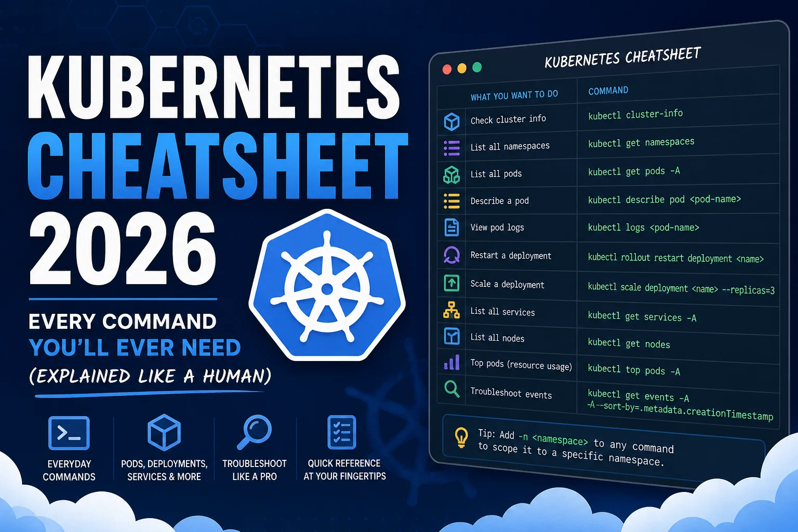Click the stacked cubes icon beside List all pods
The width and height of the screenshot is (798, 532).
(451, 175)
